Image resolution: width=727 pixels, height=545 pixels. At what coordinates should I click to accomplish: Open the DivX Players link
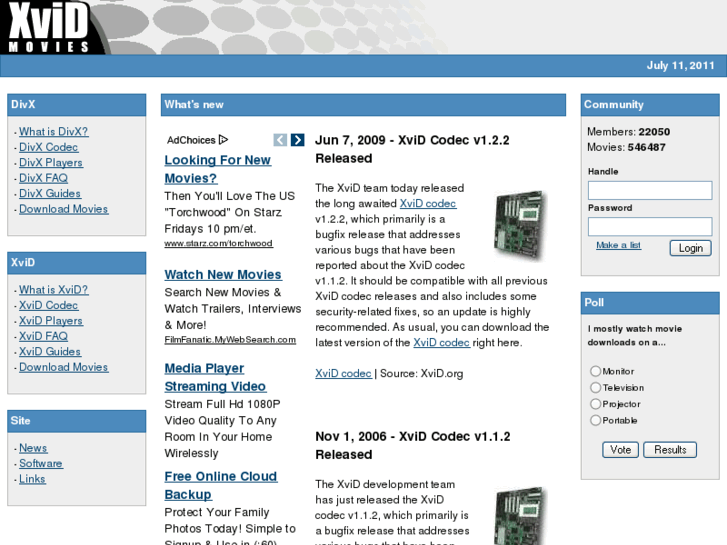click(x=51, y=163)
